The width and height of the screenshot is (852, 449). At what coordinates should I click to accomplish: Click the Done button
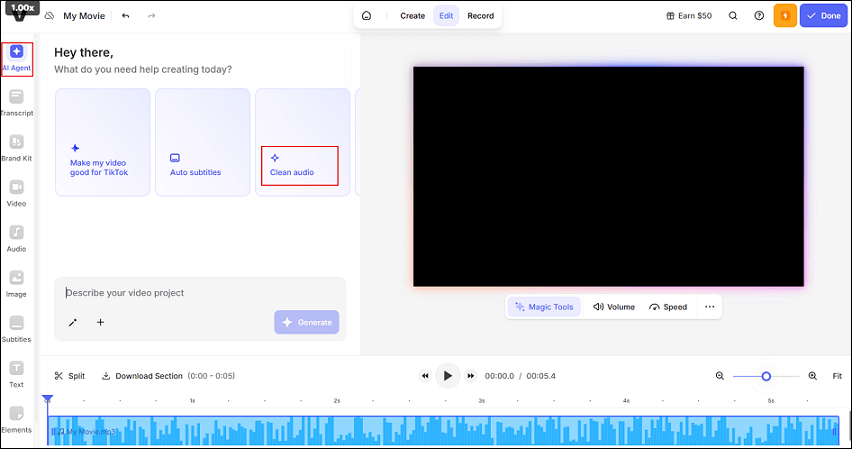(824, 16)
